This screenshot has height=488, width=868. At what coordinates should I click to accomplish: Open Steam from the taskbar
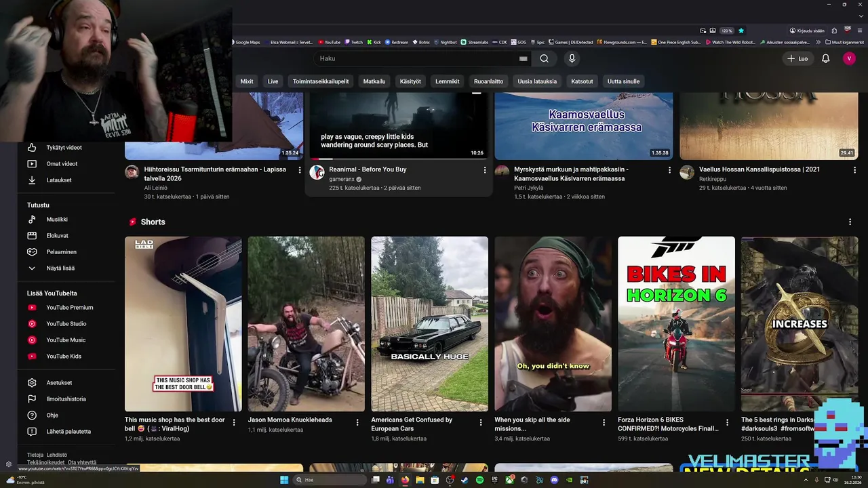[x=465, y=480]
